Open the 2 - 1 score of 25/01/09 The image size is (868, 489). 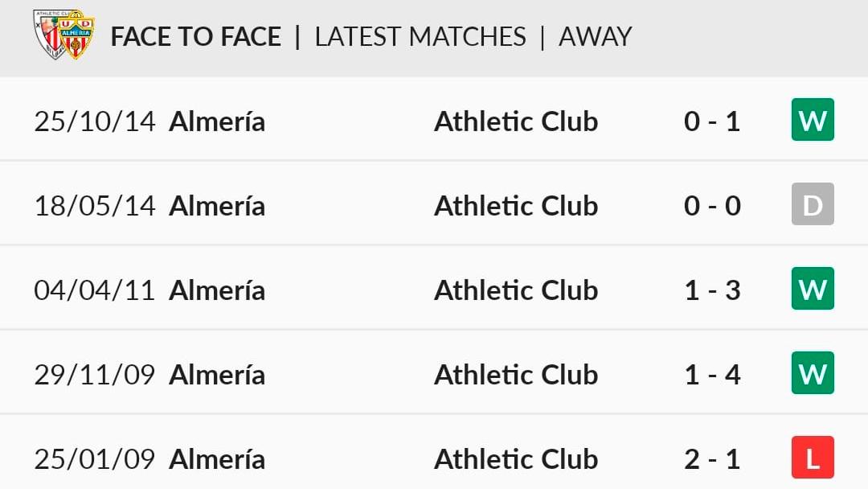click(x=712, y=459)
